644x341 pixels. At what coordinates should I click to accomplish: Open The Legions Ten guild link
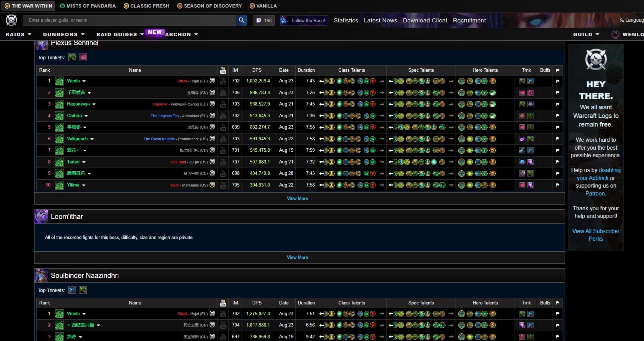(x=165, y=116)
